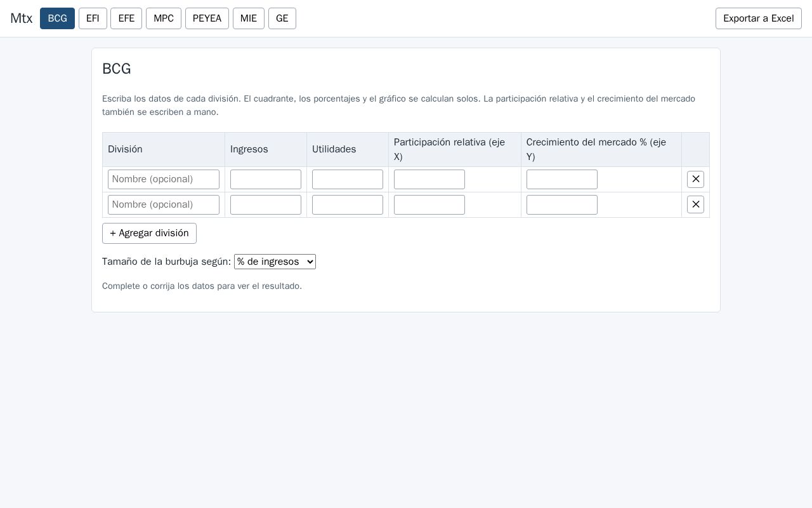
Task: Click first row Ingresos input
Action: click(x=266, y=179)
